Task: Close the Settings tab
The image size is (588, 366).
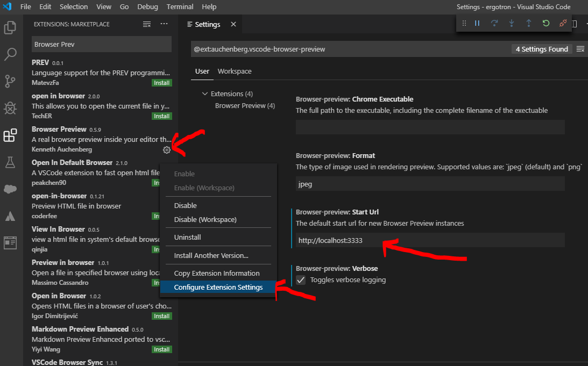Action: point(233,24)
